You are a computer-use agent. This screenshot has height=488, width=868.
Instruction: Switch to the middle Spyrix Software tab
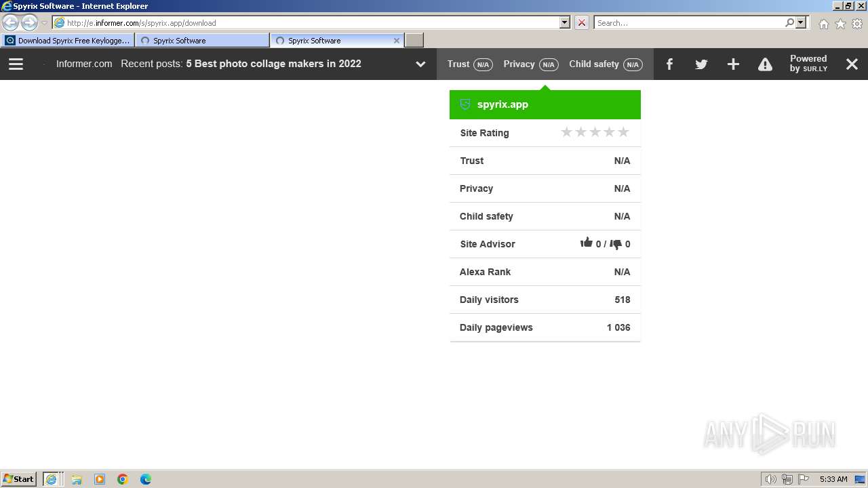pyautogui.click(x=202, y=41)
